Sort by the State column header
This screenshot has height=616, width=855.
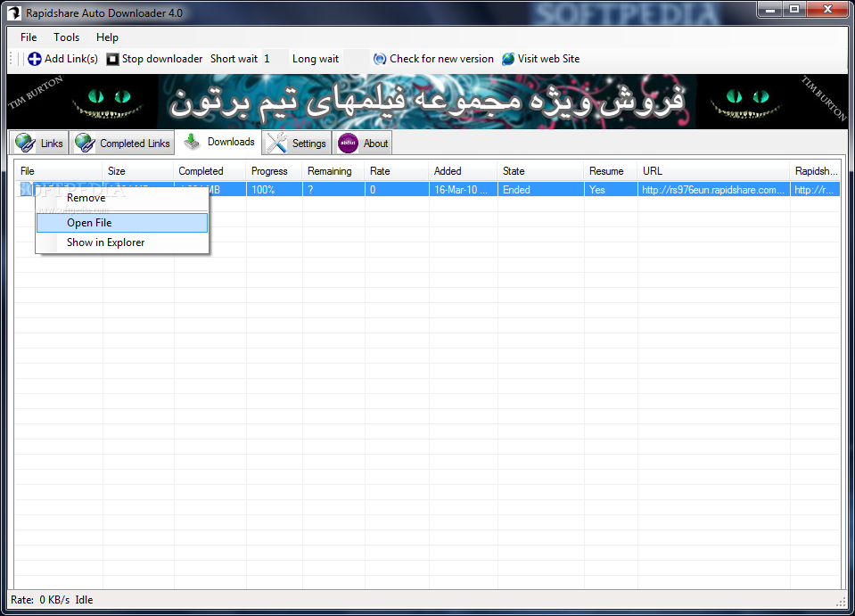[x=540, y=171]
